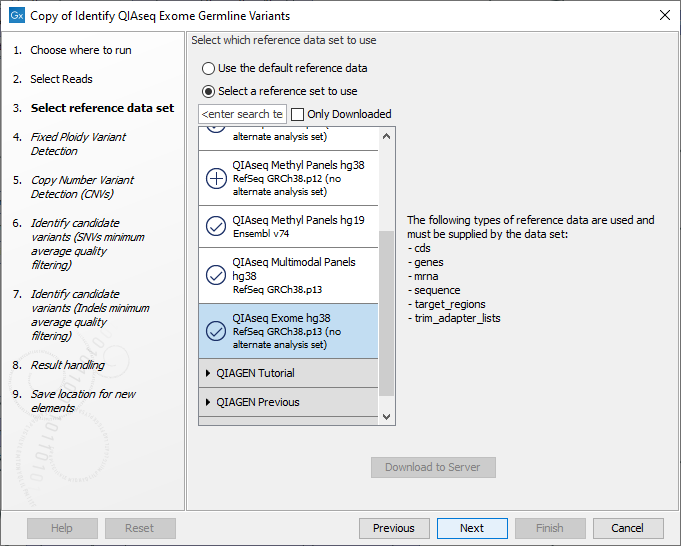Click checkmark icon beside QIAseq Methyl Panels hg19

coord(216,226)
